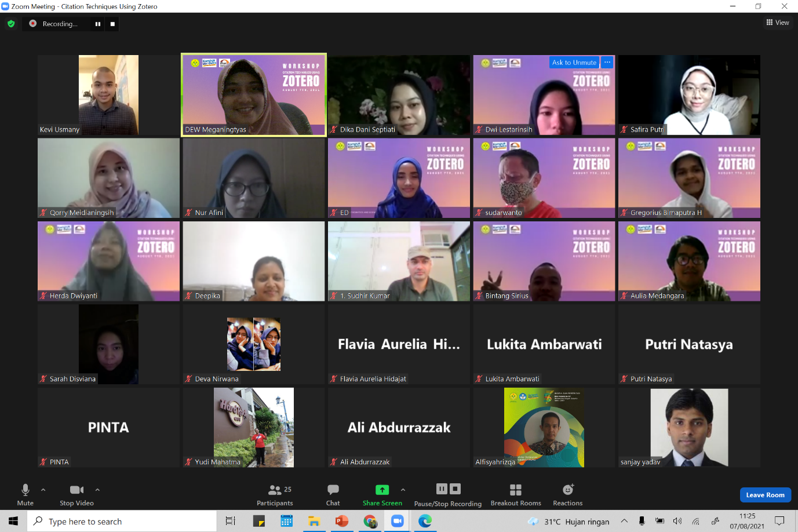Screen dimensions: 798x532
Task: Click muted mic icon beside Sarah Disviana
Action: point(43,379)
